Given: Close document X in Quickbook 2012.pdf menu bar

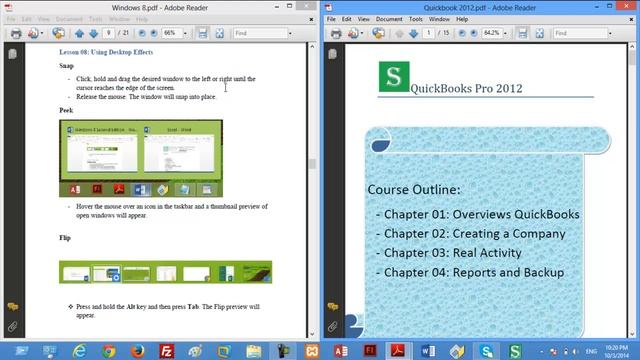Looking at the screenshot, I should [x=631, y=19].
